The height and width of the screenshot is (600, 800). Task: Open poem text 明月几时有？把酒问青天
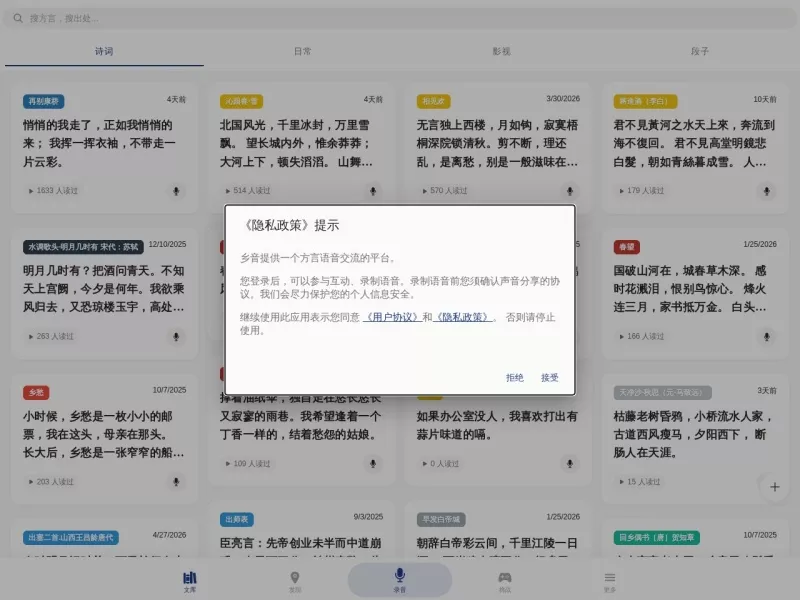pyautogui.click(x=104, y=289)
